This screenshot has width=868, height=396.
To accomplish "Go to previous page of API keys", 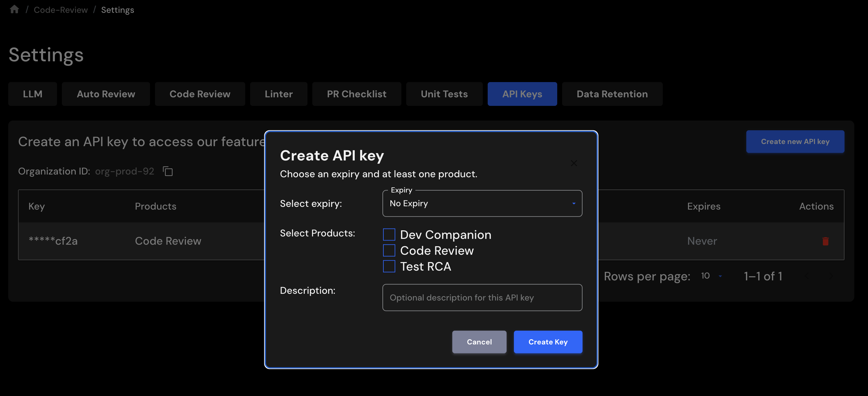I will pyautogui.click(x=807, y=276).
